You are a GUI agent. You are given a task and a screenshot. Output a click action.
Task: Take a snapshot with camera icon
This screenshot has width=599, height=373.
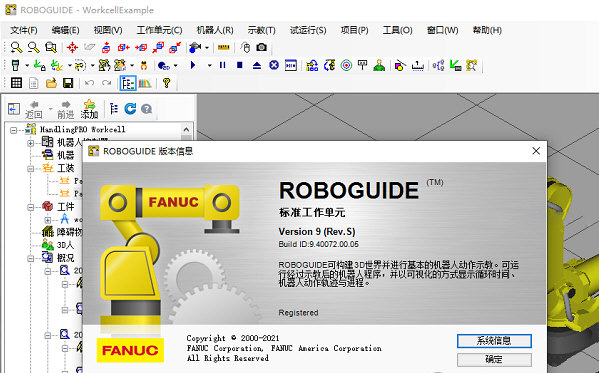click(x=262, y=47)
